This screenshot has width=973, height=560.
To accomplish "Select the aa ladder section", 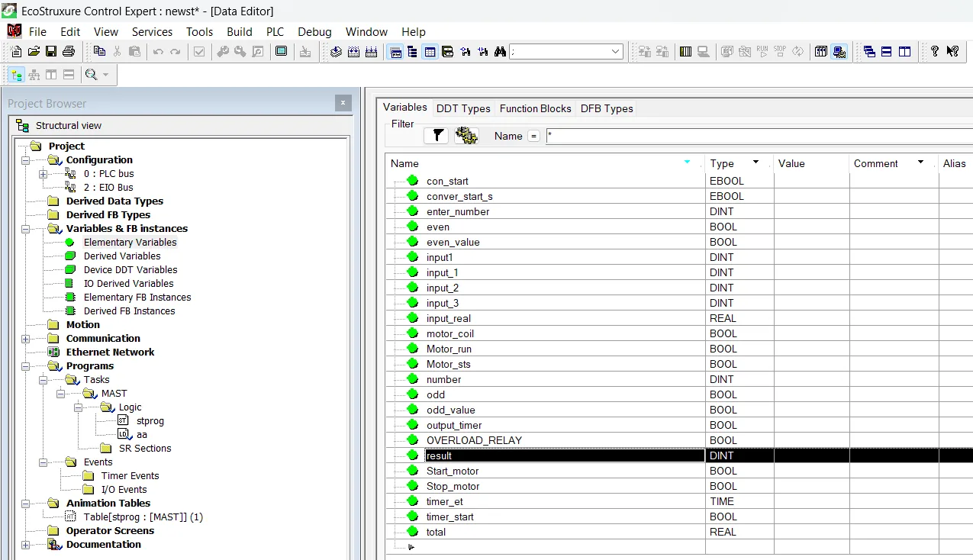I will click(x=142, y=435).
